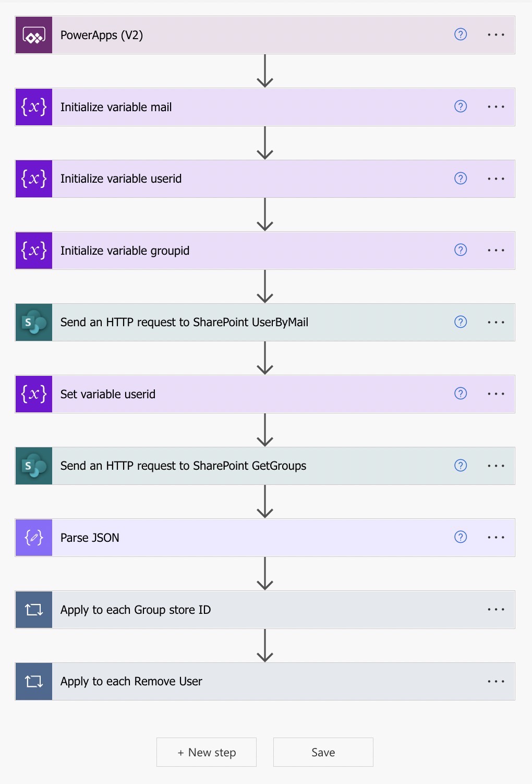The height and width of the screenshot is (784, 532).
Task: Open the ellipsis menu for Set variable userid
Action: 495,394
